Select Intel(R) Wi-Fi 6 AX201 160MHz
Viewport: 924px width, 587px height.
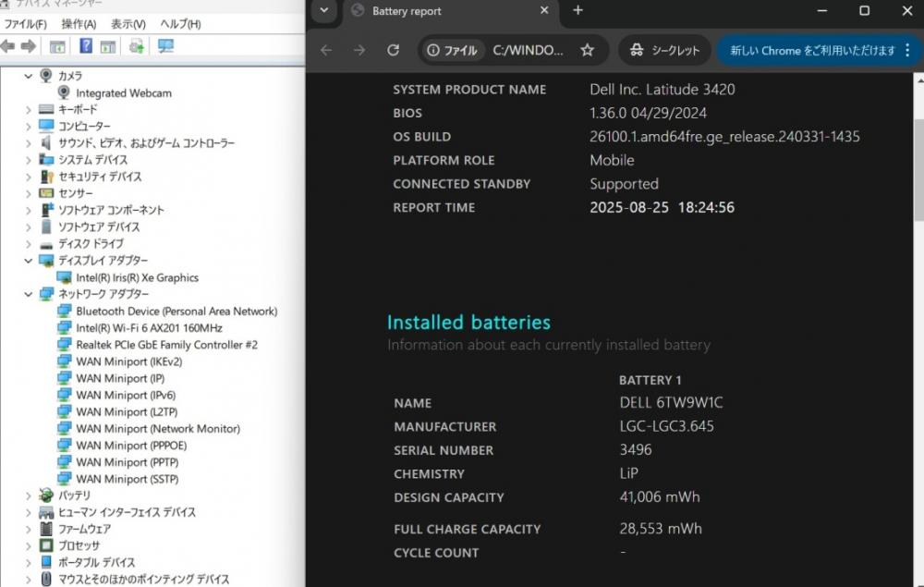tap(149, 327)
